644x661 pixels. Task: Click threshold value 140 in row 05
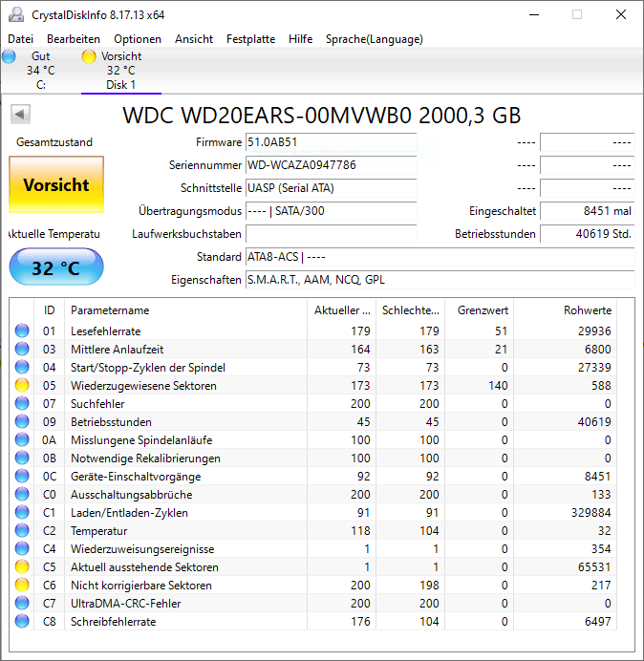pos(498,386)
